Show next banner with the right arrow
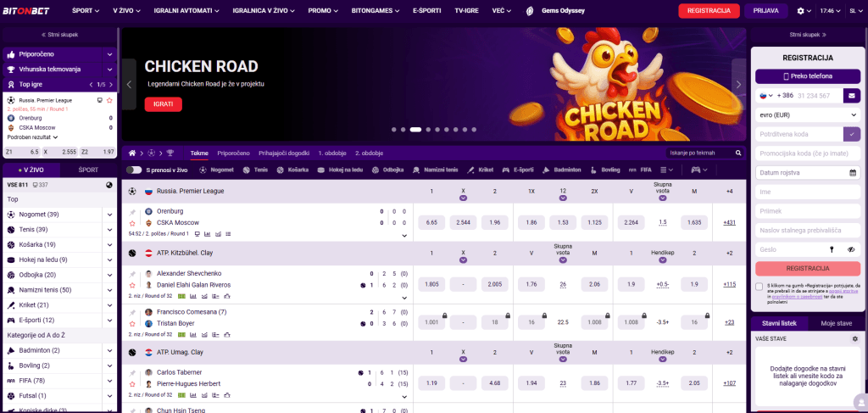This screenshot has width=868, height=413. [738, 84]
